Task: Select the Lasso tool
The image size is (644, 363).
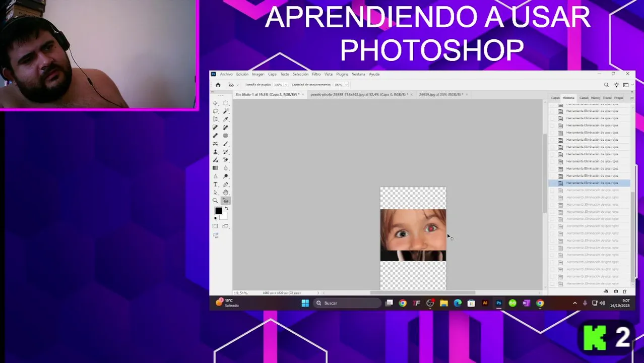Action: [216, 111]
